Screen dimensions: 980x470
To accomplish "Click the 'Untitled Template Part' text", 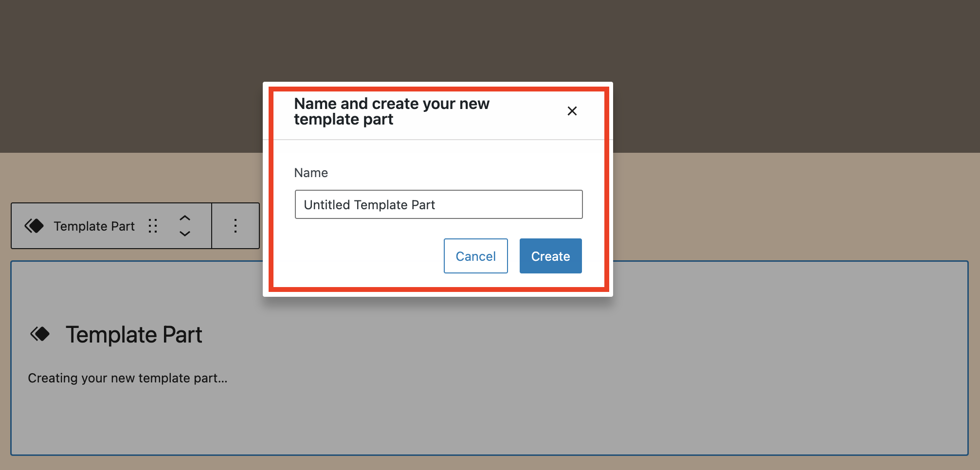I will [x=369, y=205].
